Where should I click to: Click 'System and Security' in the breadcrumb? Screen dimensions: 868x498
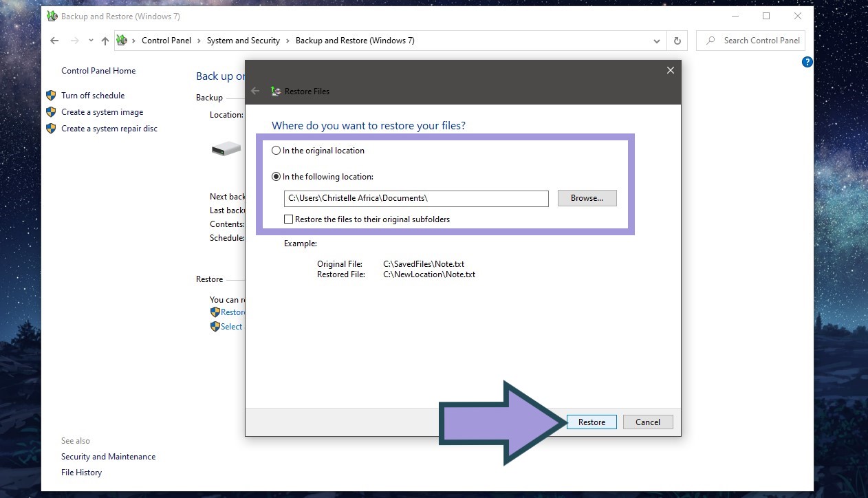tap(243, 41)
